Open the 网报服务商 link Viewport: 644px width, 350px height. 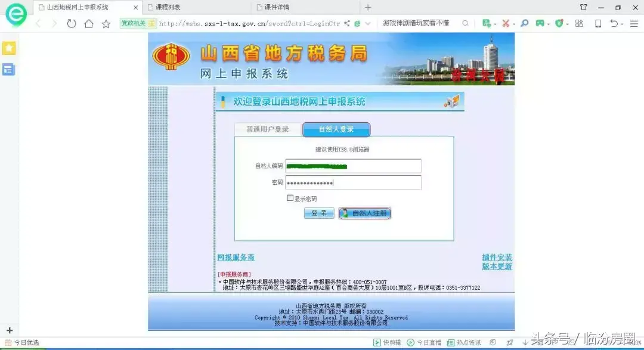click(236, 257)
